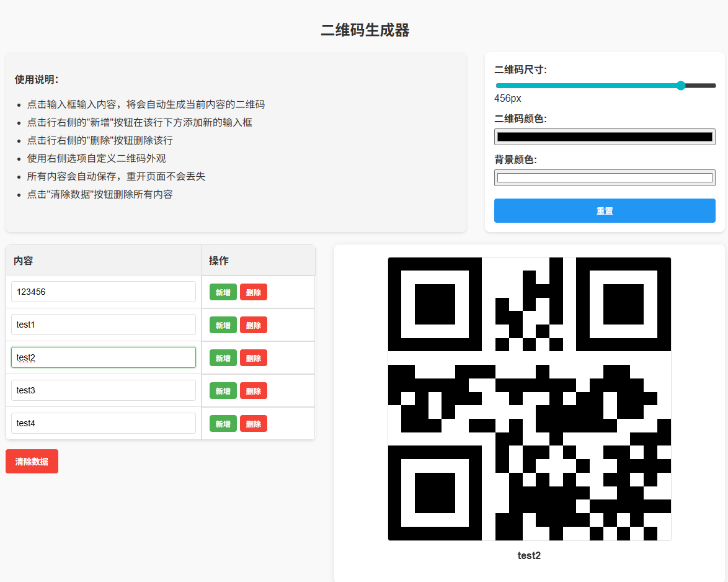728x582 pixels.
Task: Click 新增 button in the test3 row
Action: tap(223, 391)
